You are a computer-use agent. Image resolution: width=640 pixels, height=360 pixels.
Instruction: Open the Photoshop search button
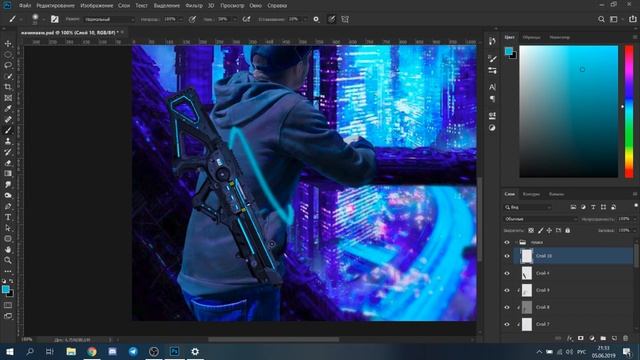(601, 19)
